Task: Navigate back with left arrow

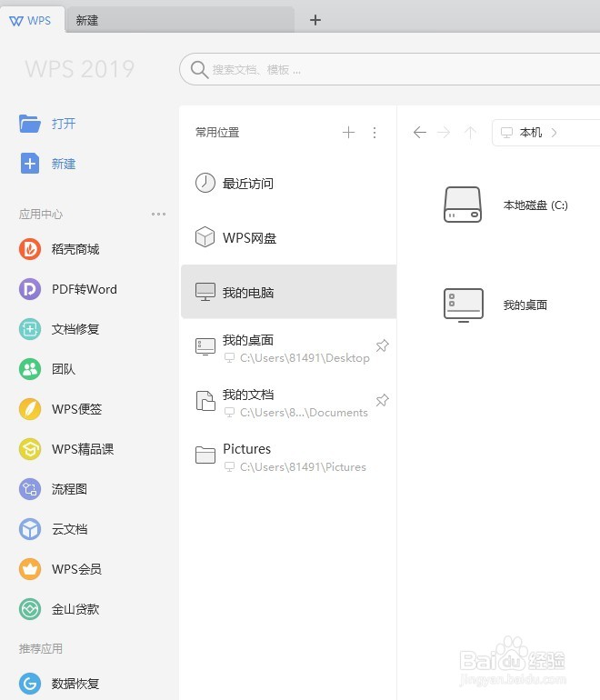Action: click(x=420, y=132)
